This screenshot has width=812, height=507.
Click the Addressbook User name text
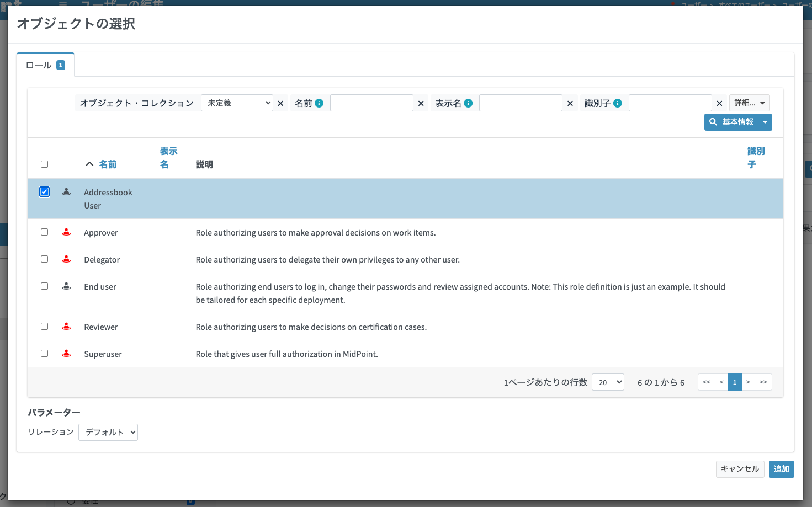[108, 199]
